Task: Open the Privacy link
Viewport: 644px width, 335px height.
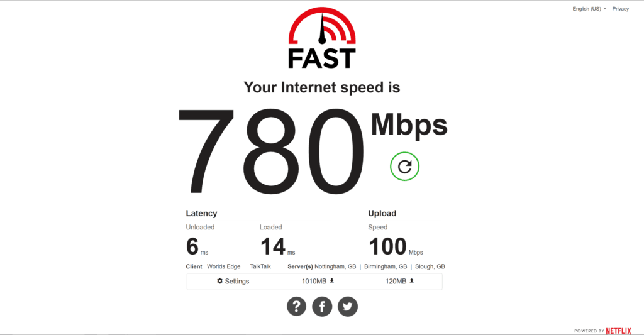Action: click(620, 9)
